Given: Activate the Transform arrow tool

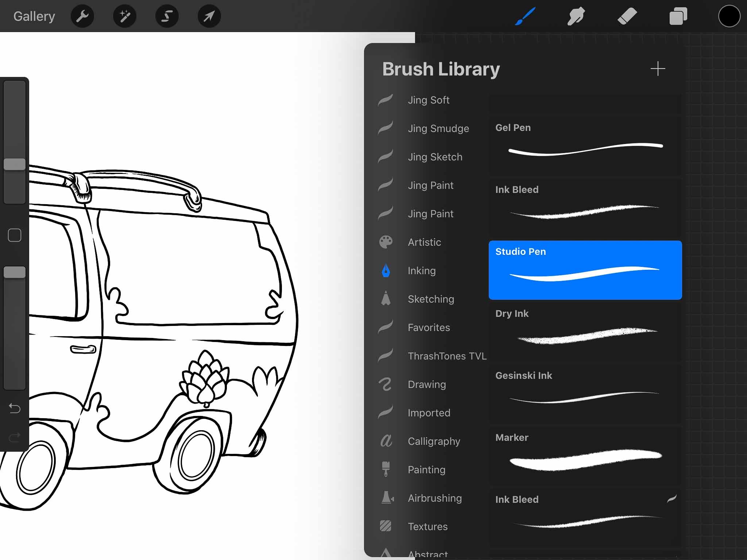Looking at the screenshot, I should point(209,16).
